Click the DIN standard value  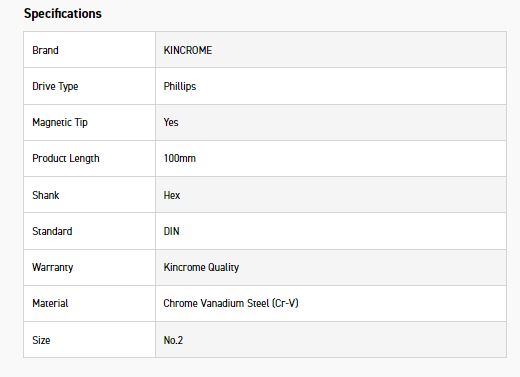click(171, 231)
